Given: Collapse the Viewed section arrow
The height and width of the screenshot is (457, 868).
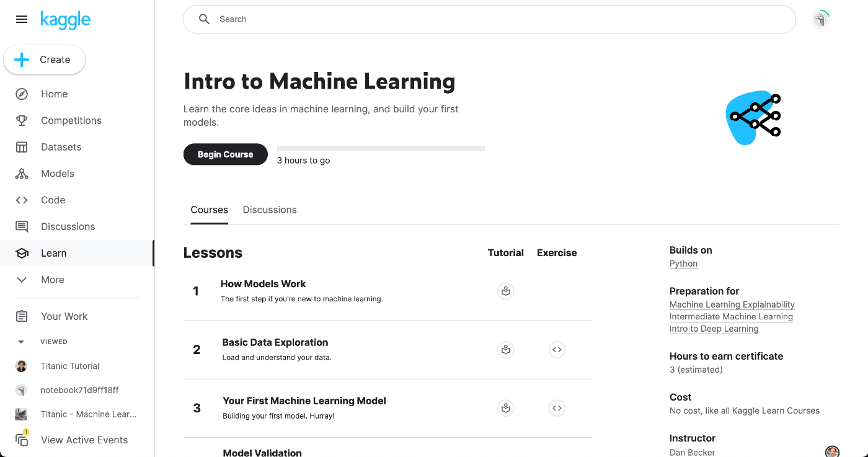Looking at the screenshot, I should (x=22, y=342).
